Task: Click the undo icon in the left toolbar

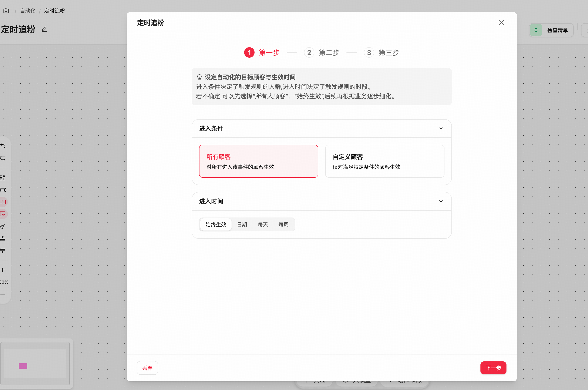Action: [3, 146]
